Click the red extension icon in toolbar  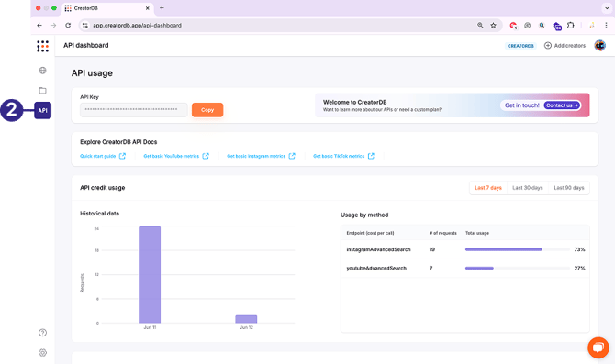[x=513, y=26]
